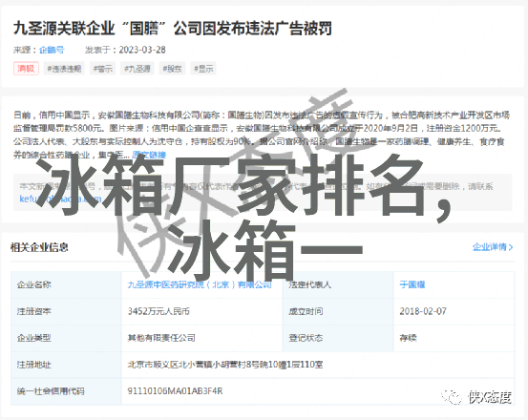Click the 注册地址 row label
528x420 pixels.
34,365
